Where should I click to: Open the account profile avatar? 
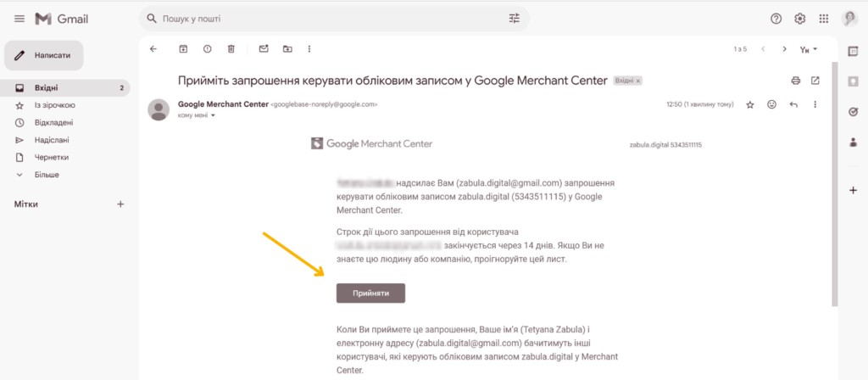click(849, 19)
